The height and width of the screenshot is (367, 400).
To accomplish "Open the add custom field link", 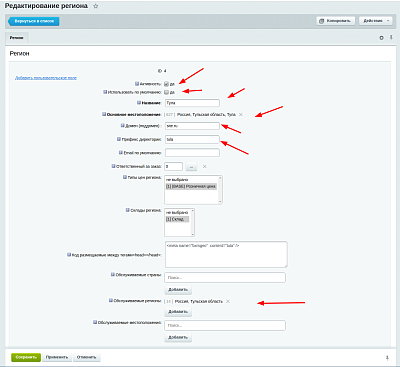I will [46, 78].
